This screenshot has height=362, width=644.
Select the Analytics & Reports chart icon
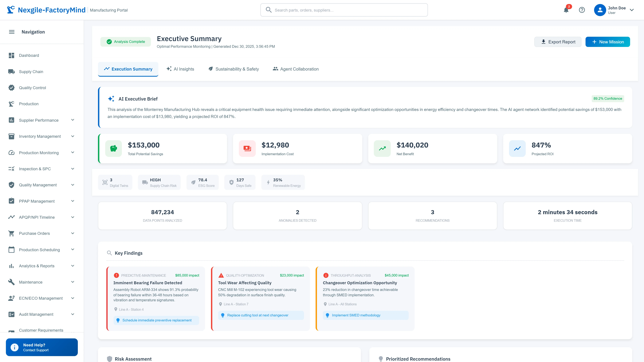click(12, 266)
